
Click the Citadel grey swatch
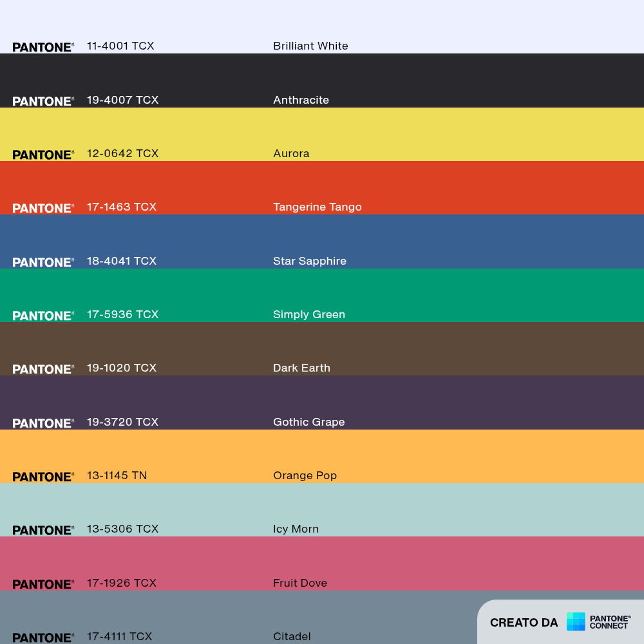pyautogui.click(x=238, y=618)
